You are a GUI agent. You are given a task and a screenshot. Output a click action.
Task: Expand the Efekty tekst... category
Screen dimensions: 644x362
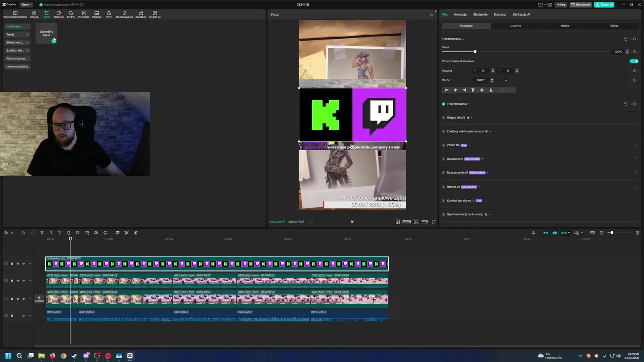pos(18,42)
